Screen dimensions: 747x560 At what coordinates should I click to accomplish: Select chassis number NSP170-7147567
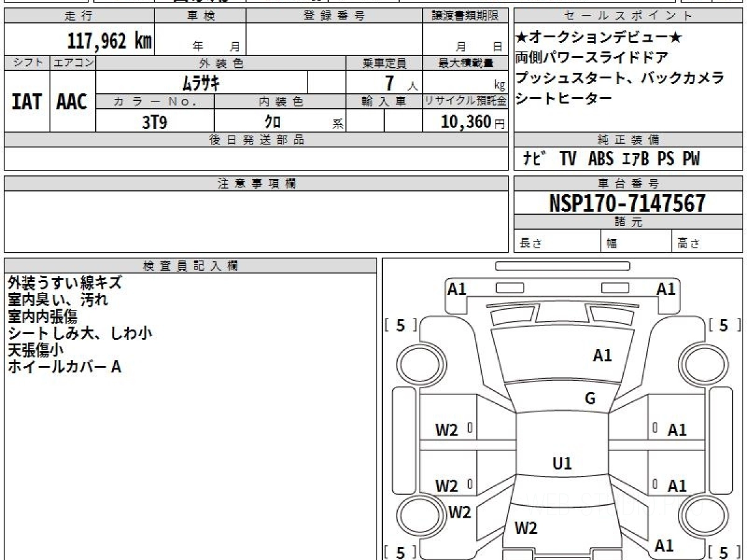[x=627, y=203]
